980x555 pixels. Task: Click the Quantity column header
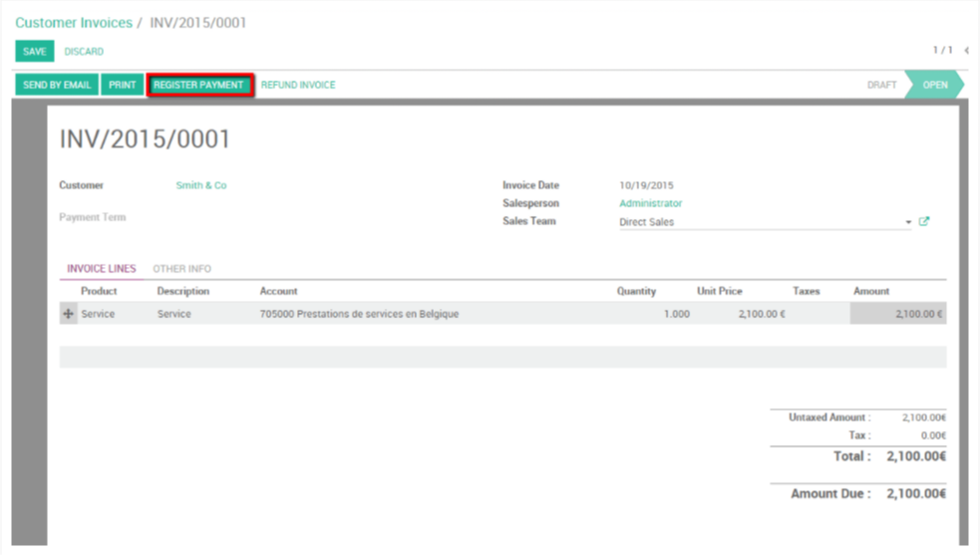636,291
